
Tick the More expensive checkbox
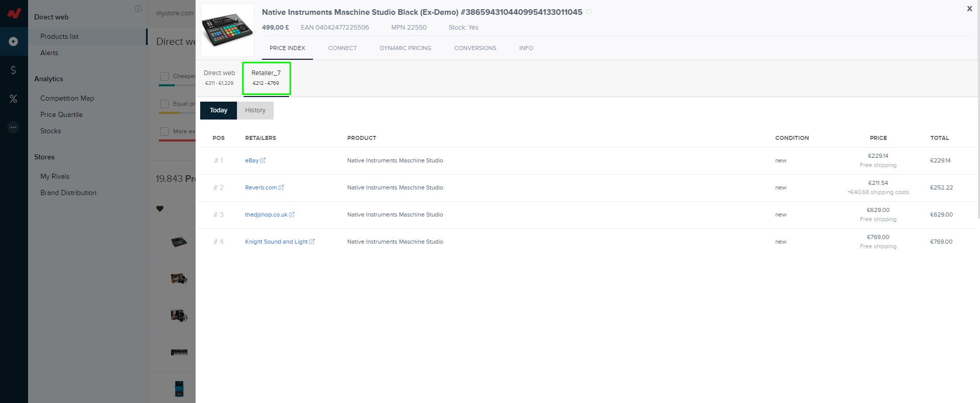(x=164, y=131)
